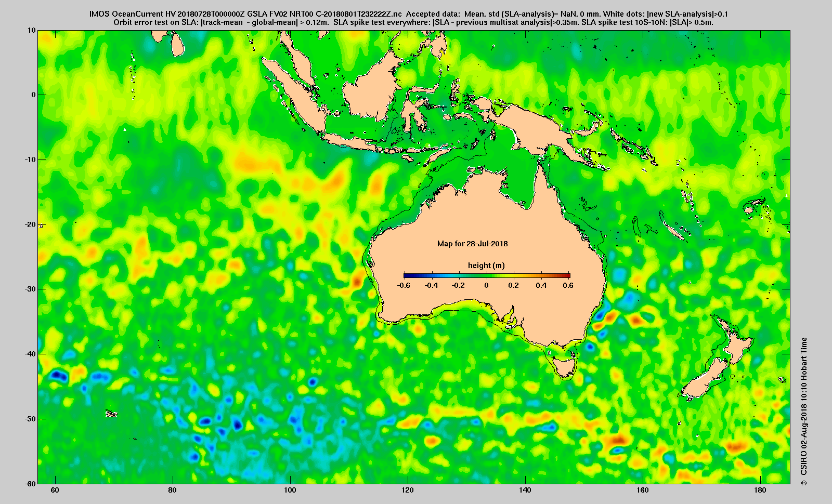
Task: Click longitude axis label 180
Action: click(760, 490)
